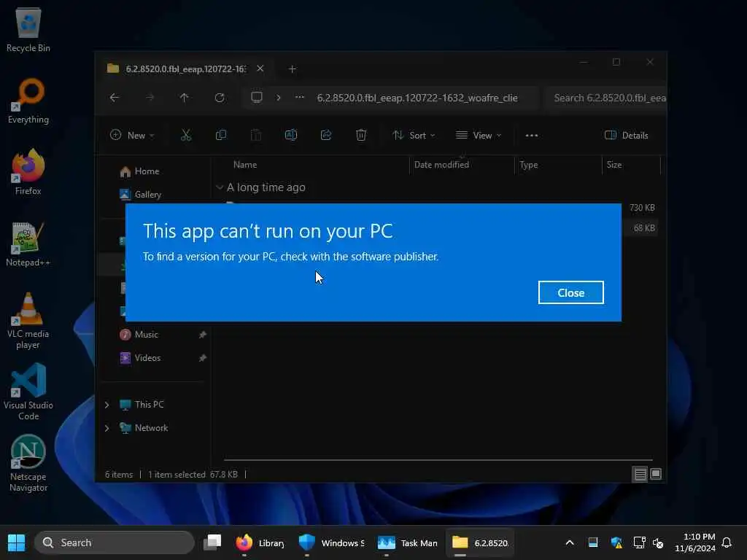Click the Rename toolbar icon
The width and height of the screenshot is (747, 560).
(x=291, y=135)
